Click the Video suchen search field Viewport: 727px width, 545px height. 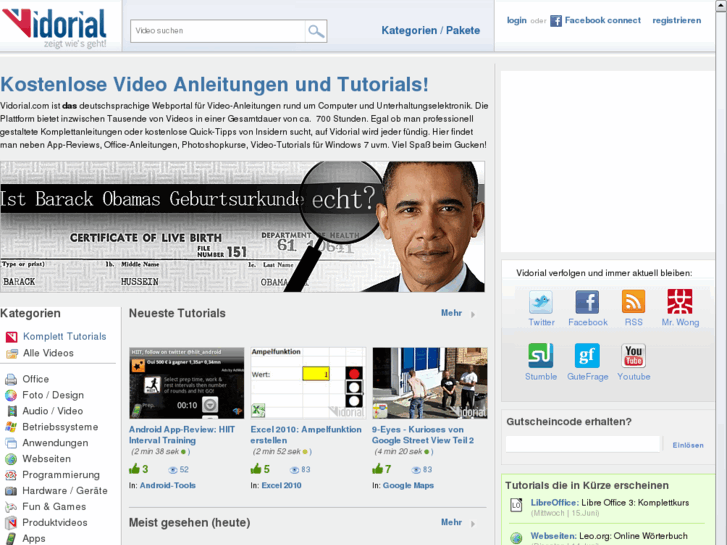click(x=218, y=31)
